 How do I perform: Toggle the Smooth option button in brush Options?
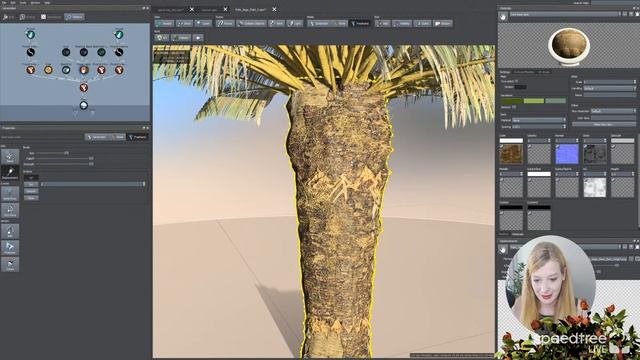click(x=31, y=191)
